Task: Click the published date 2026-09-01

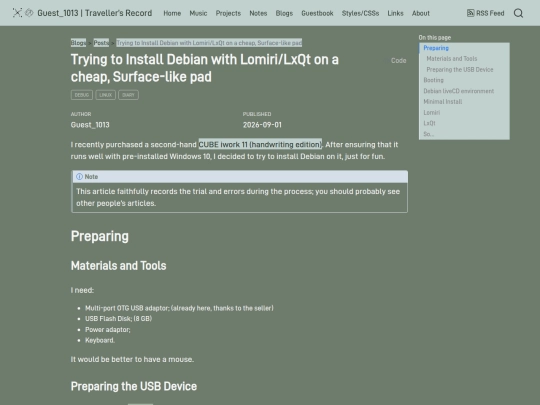Action: [262, 125]
